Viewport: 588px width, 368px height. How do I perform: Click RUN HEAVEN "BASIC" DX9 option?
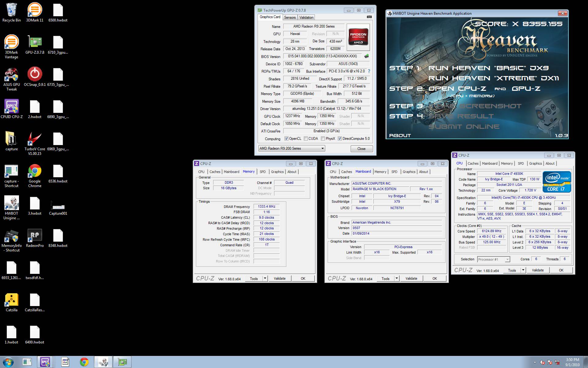[x=488, y=68]
